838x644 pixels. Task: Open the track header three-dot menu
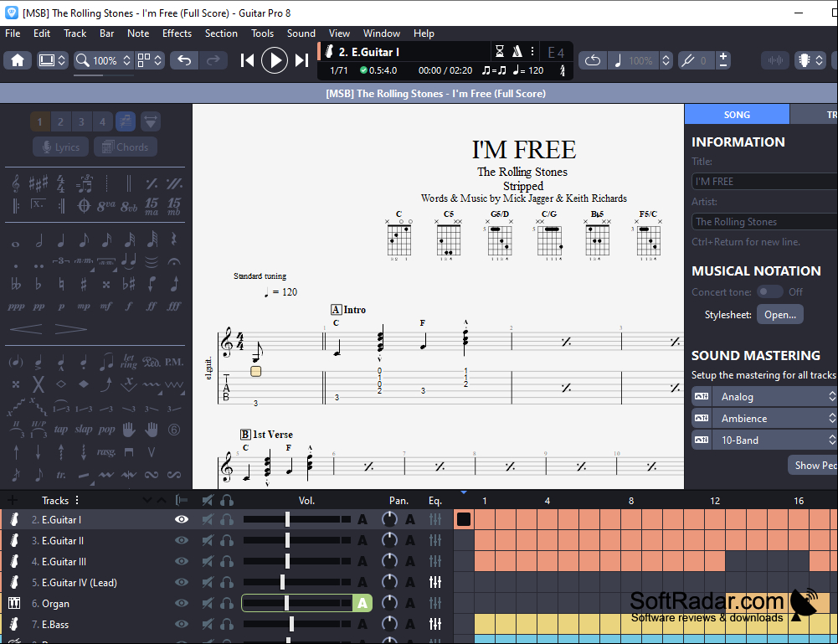[532, 51]
